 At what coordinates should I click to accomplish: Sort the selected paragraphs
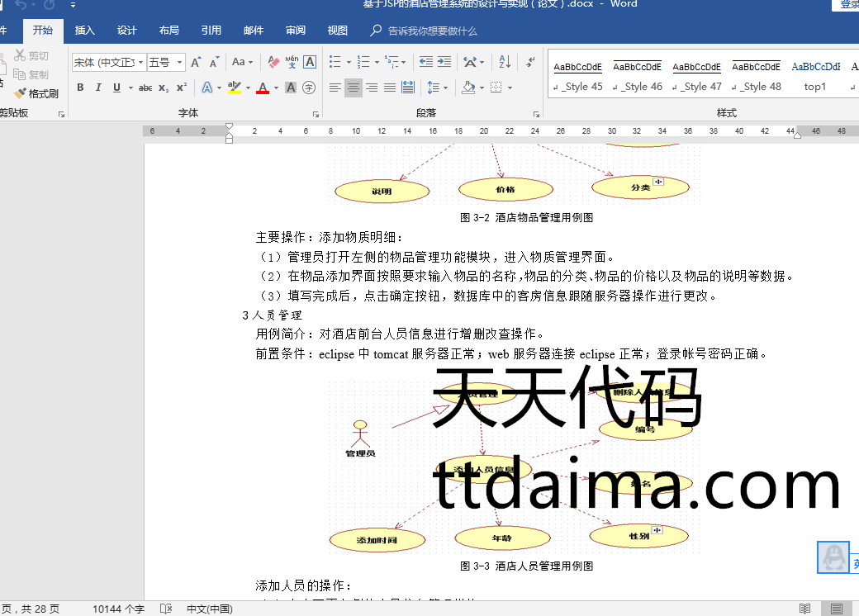pos(505,62)
